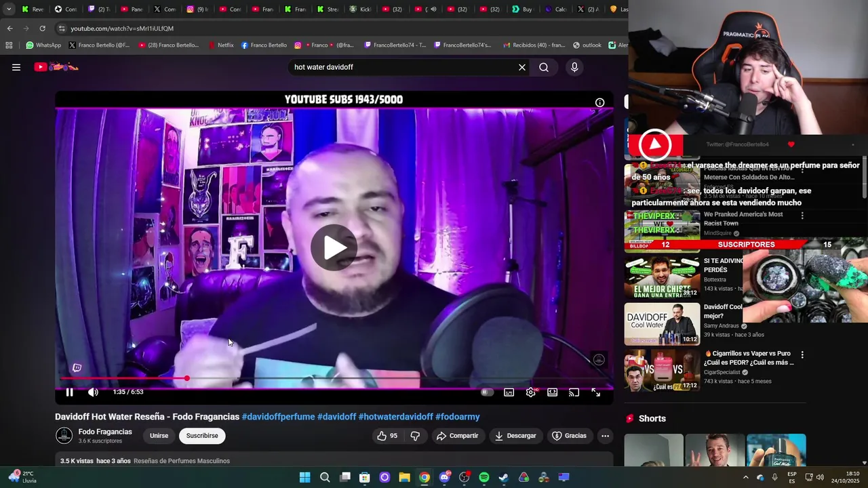Enter fullscreen mode
Viewport: 868px width, 488px height.
596,392
